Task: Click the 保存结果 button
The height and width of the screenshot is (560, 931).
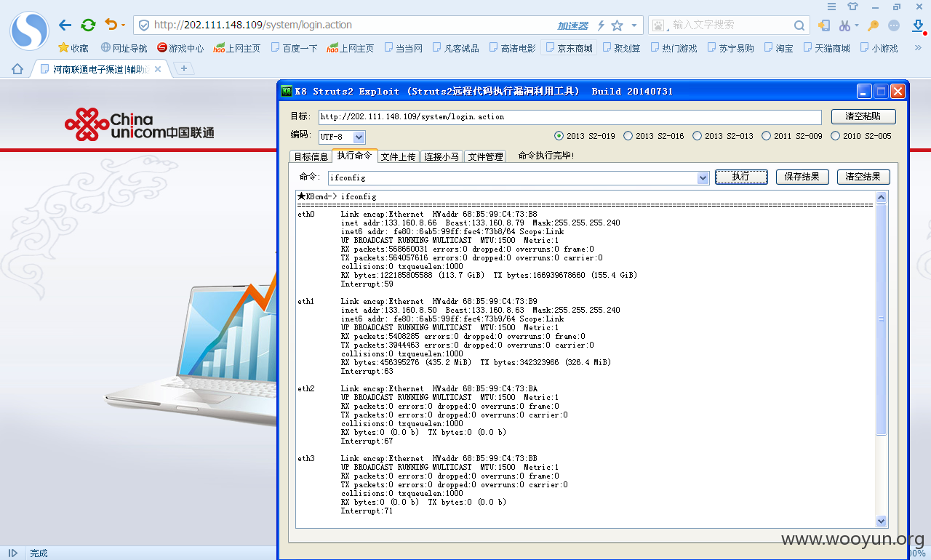Action: tap(802, 177)
